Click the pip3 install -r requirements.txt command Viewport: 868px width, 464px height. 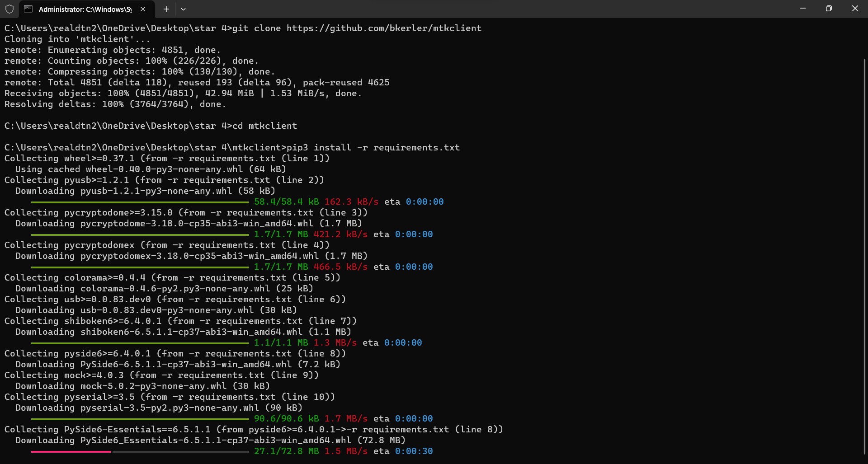[x=373, y=148]
